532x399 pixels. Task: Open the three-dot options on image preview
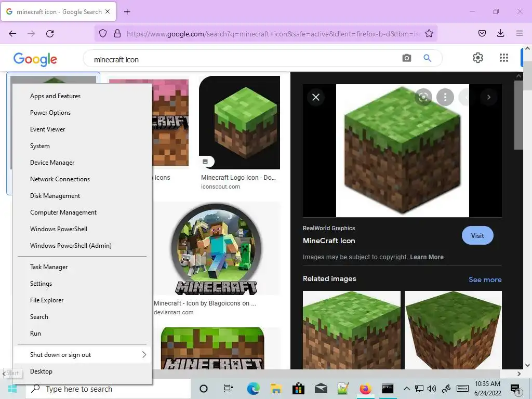[x=445, y=97]
